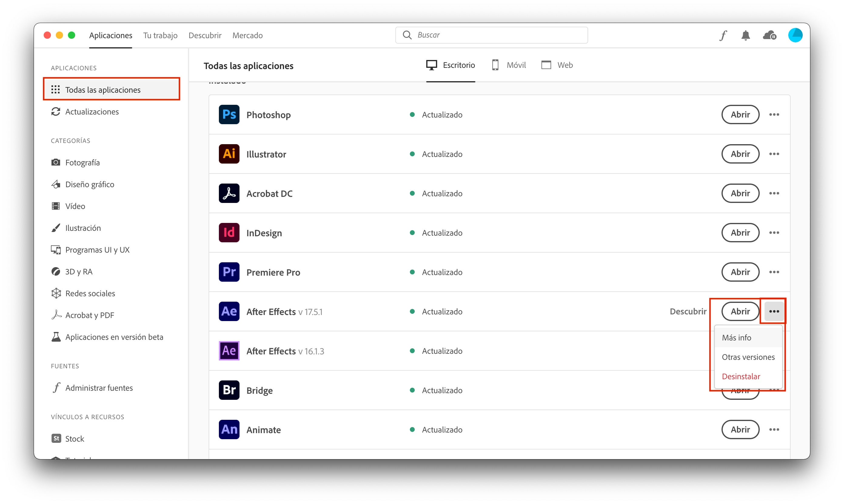Viewport: 844px width, 504px height.
Task: Click the Illustrator app icon
Action: [x=229, y=154]
